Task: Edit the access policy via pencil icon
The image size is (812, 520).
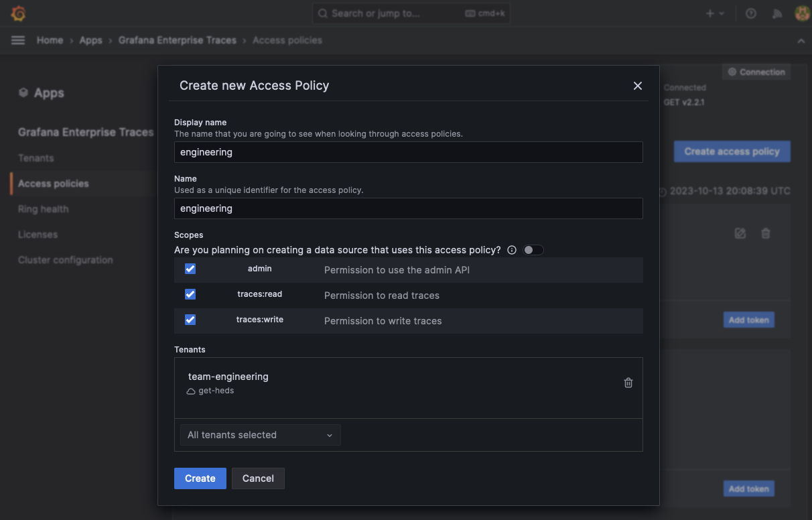Action: 740,233
